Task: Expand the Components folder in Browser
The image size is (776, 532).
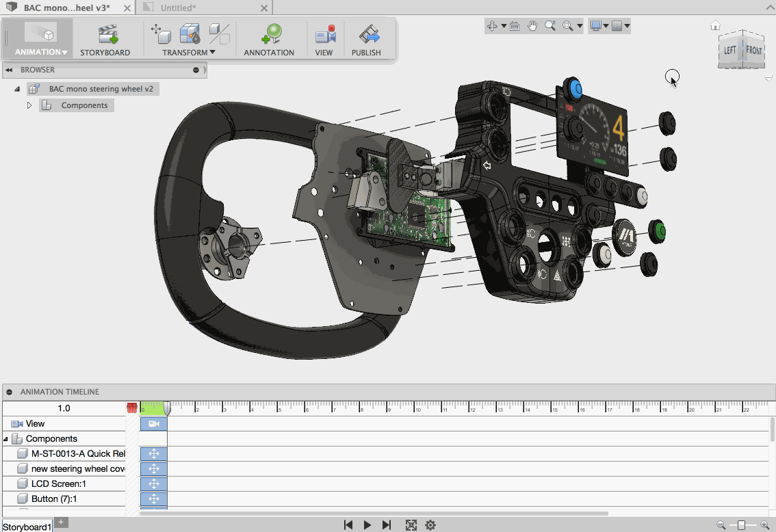Action: [x=29, y=105]
